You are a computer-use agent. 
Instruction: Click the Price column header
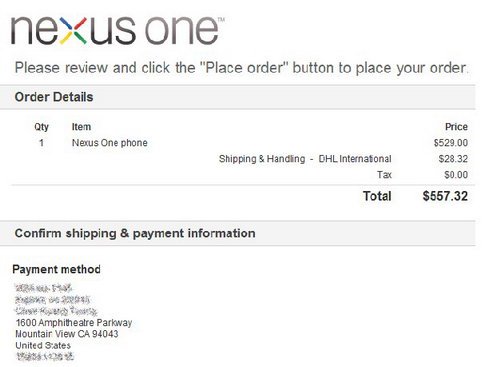pyautogui.click(x=456, y=127)
